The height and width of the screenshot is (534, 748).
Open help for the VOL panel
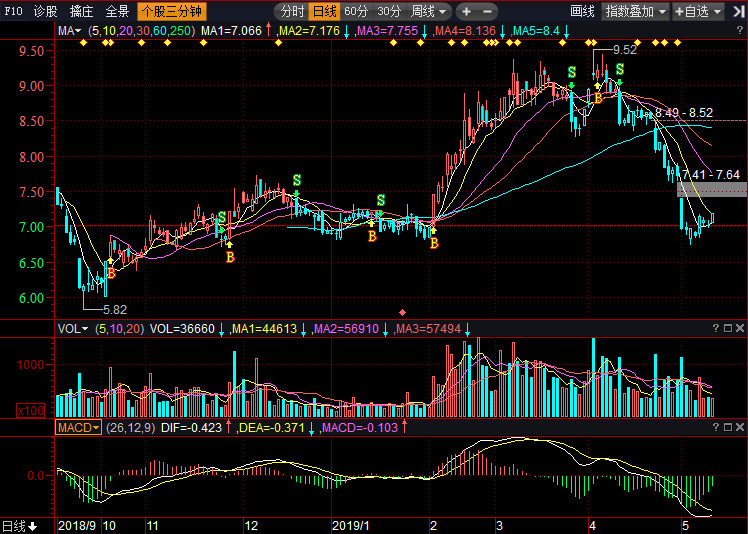[x=715, y=328]
